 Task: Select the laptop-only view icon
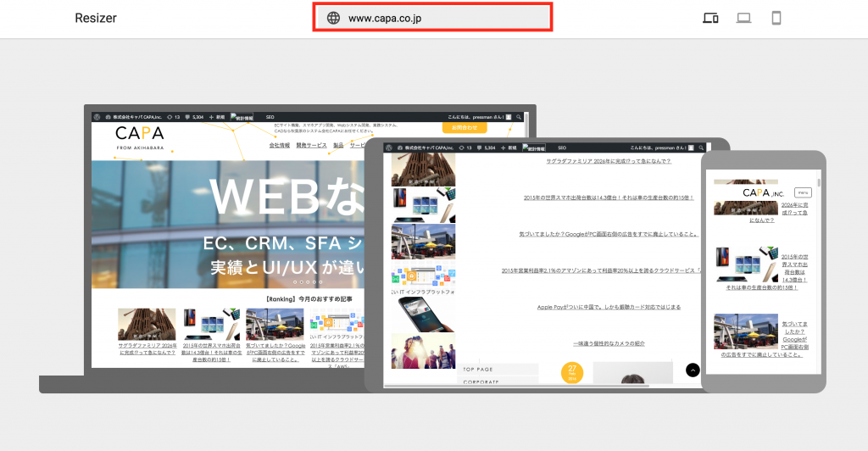743,18
